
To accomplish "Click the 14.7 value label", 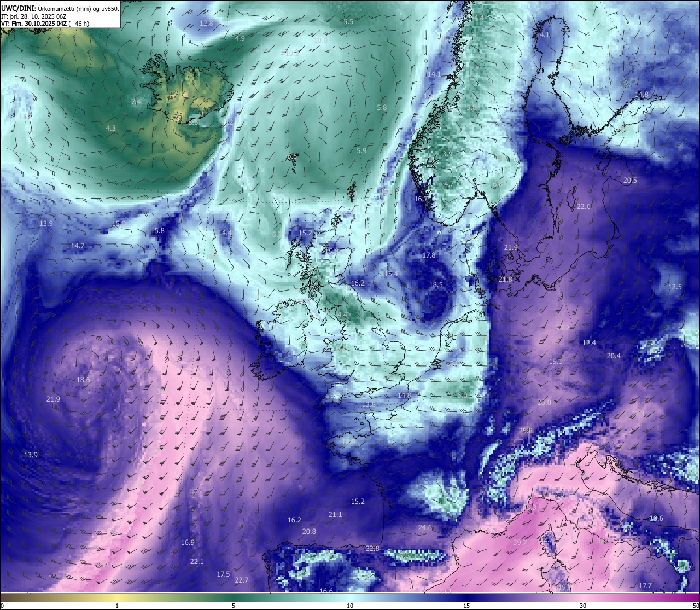I will [78, 246].
